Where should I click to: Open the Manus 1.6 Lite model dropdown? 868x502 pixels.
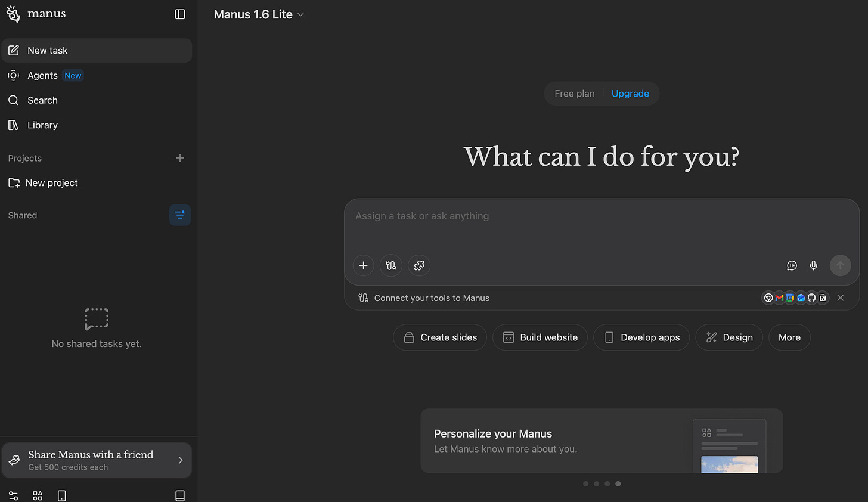tap(259, 14)
